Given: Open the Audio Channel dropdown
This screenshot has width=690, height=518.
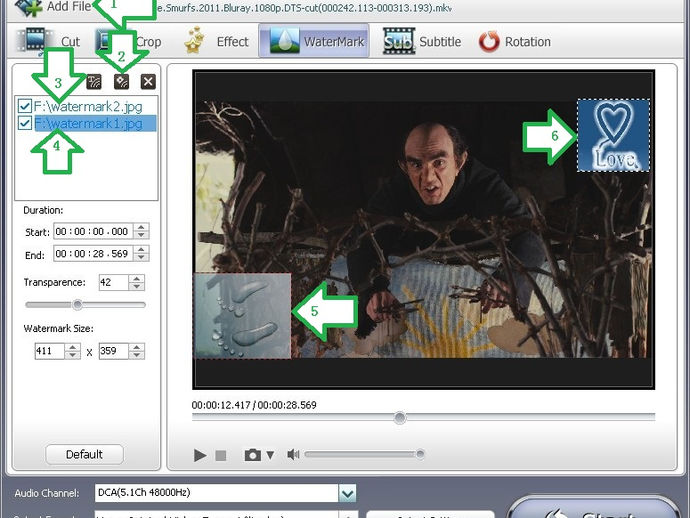Looking at the screenshot, I should 347,493.
